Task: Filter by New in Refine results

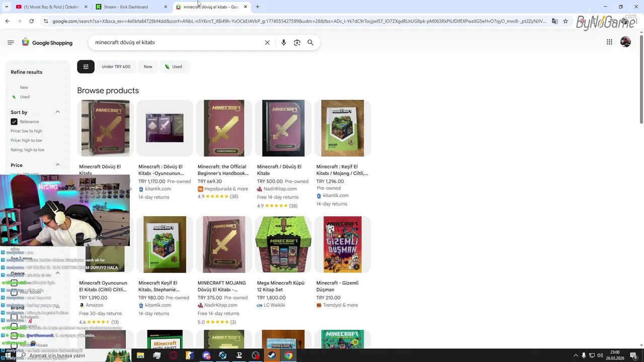Action: pyautogui.click(x=24, y=87)
